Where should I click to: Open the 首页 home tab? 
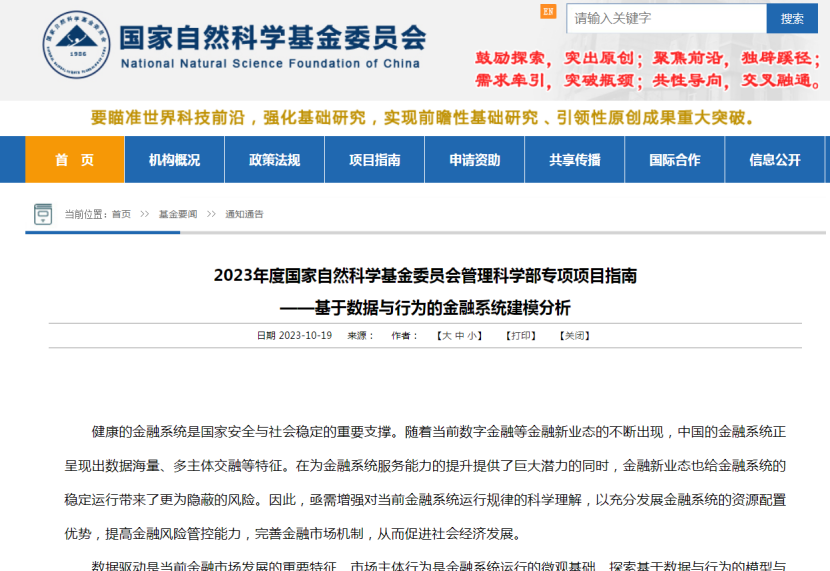(75, 160)
